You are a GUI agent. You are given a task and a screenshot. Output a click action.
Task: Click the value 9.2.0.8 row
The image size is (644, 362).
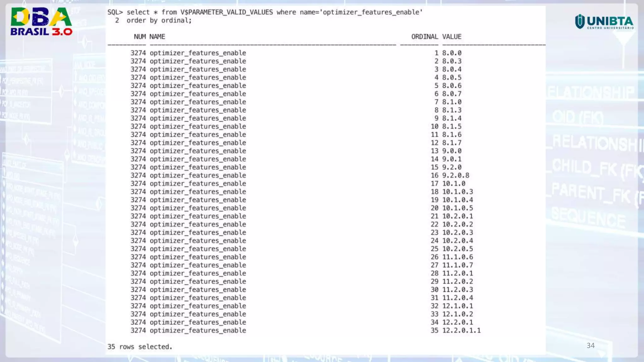[x=455, y=175]
